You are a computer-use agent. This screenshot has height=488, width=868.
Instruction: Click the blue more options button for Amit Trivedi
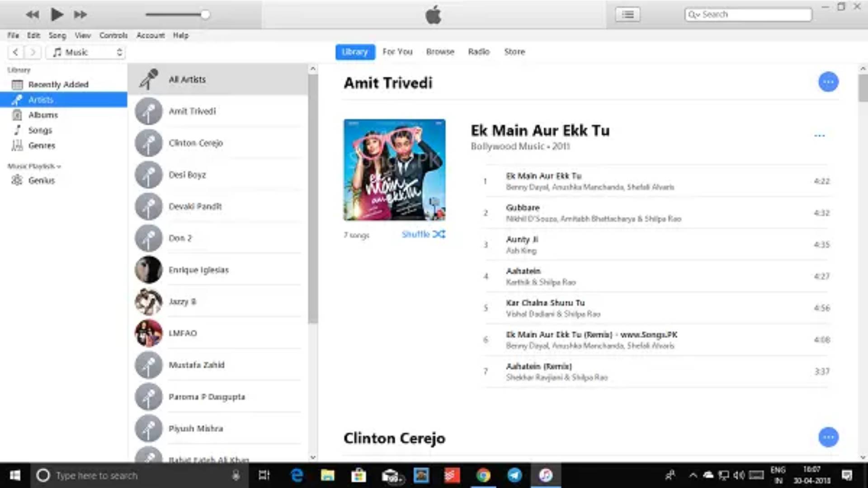click(x=828, y=82)
